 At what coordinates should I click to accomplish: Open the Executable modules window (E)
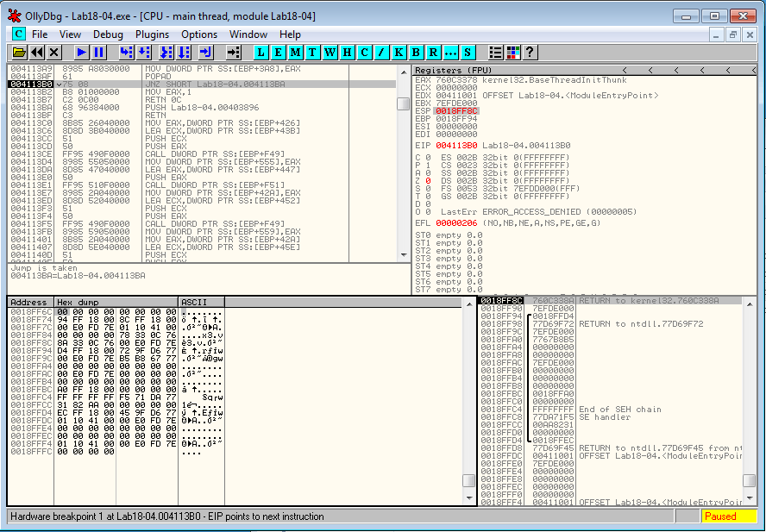(279, 53)
